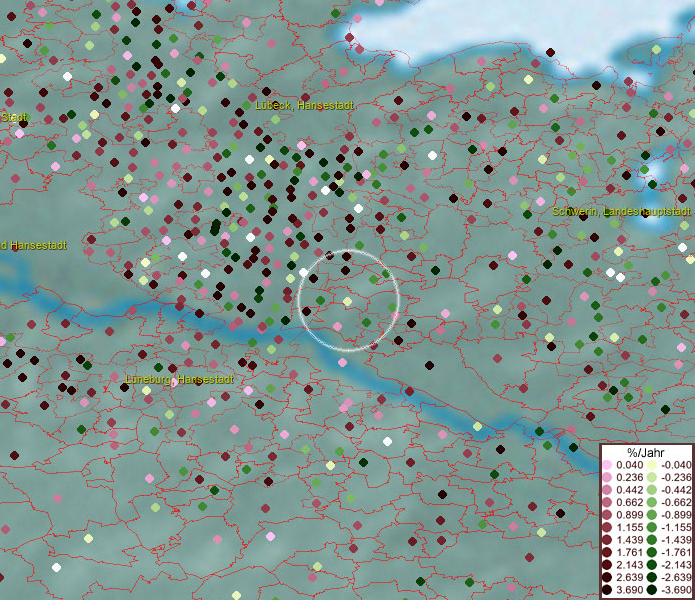The width and height of the screenshot is (695, 600).
Task: Click the legend value '-0.442'
Action: pyautogui.click(x=676, y=490)
